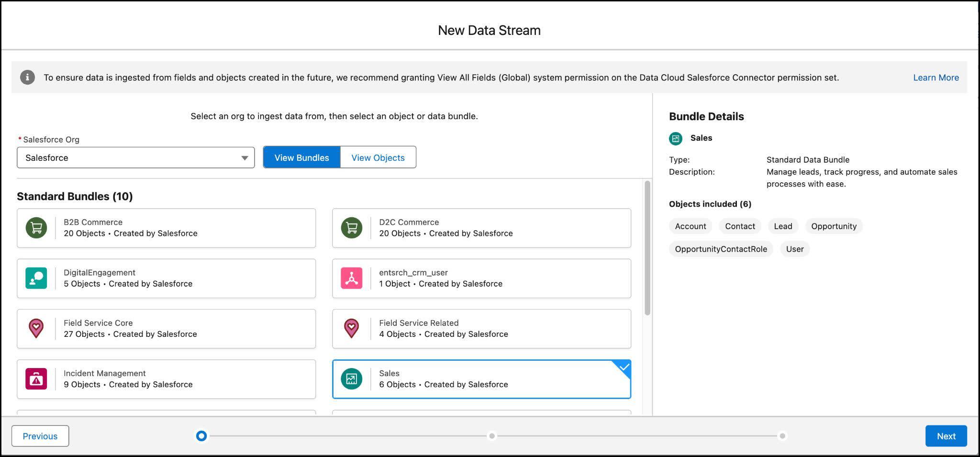Enable View Bundles mode

click(301, 157)
